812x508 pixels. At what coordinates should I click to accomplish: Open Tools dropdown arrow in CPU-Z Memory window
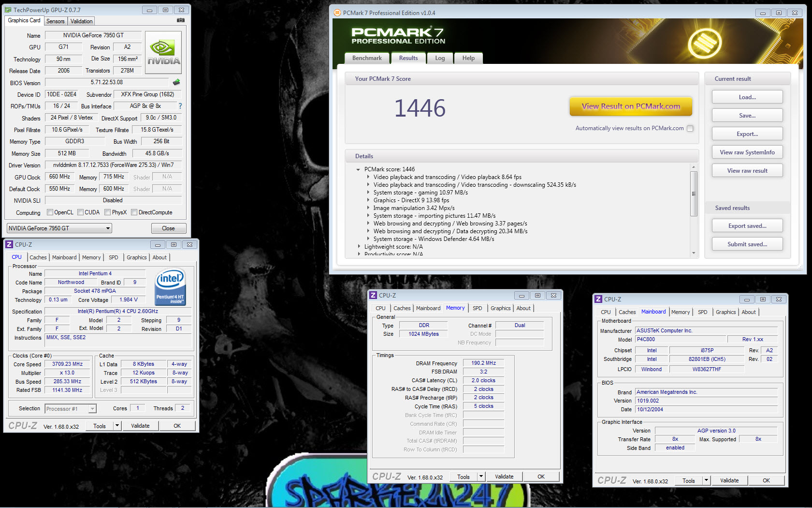[x=481, y=477]
